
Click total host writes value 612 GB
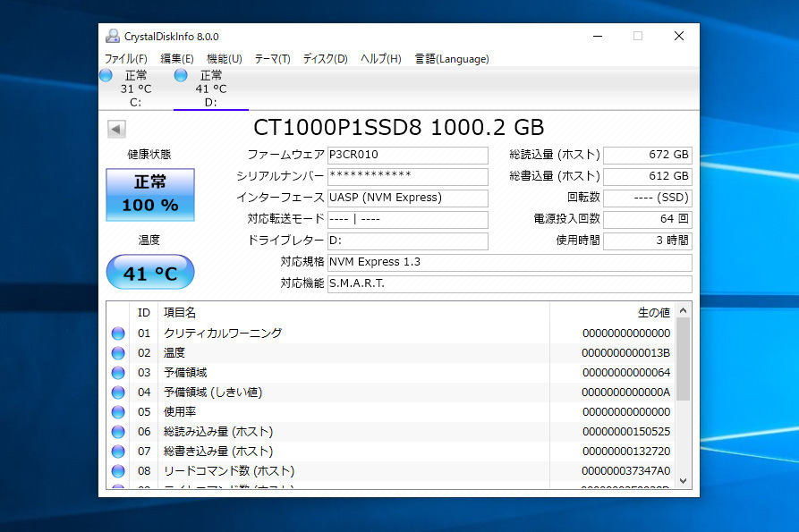pos(648,176)
